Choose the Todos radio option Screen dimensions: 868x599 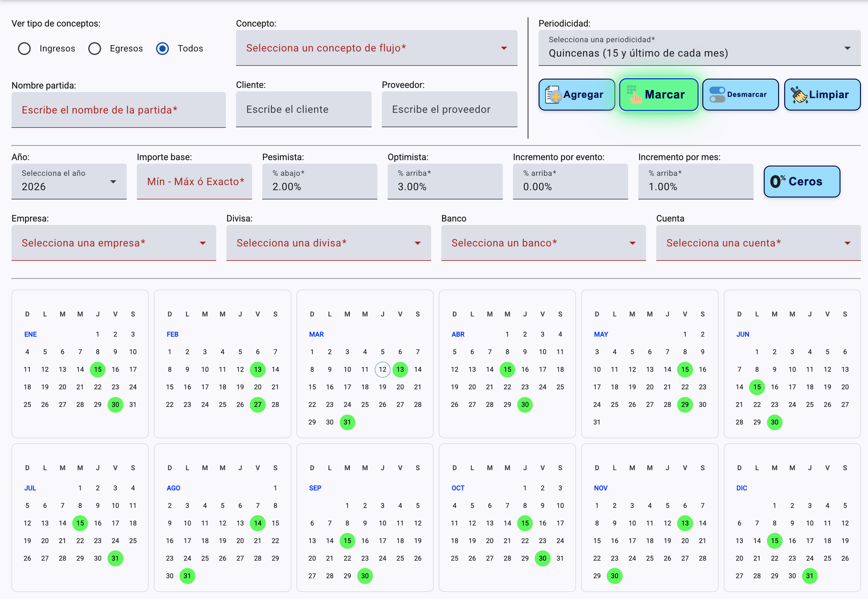[x=162, y=48]
